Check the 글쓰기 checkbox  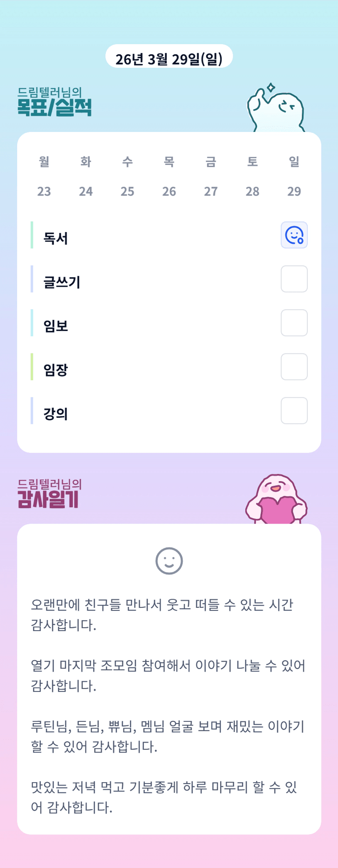(294, 279)
